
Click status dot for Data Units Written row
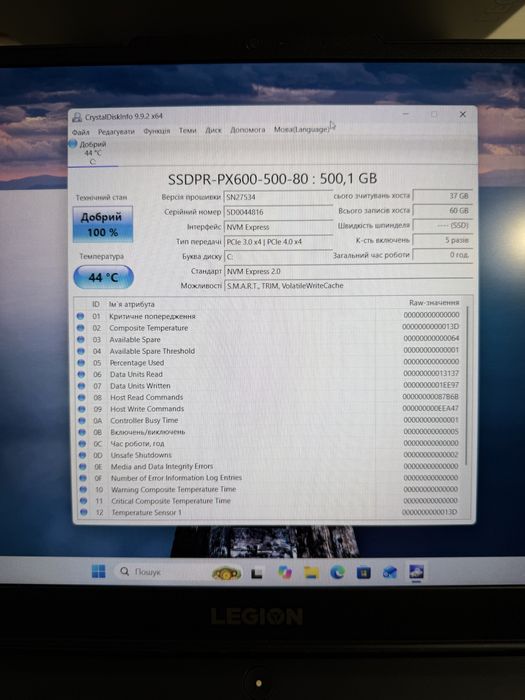(81, 386)
